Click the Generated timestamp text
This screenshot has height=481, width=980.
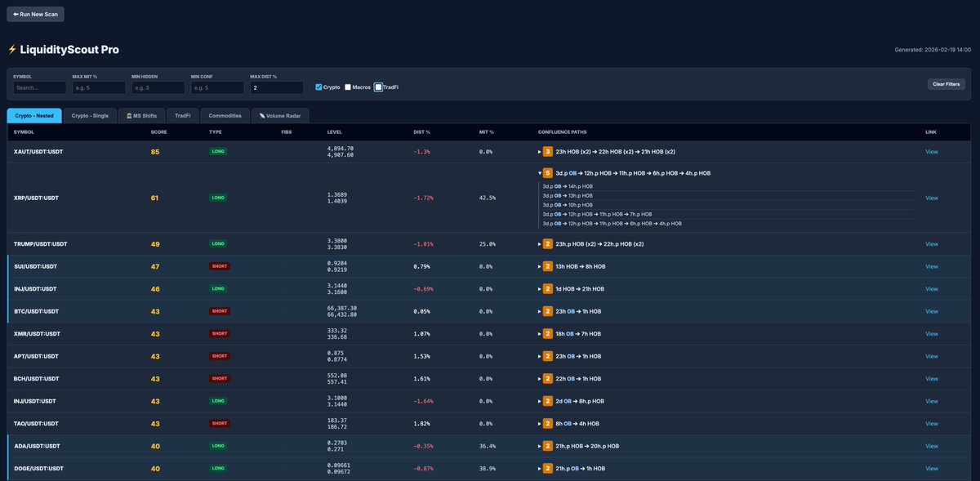(933, 50)
